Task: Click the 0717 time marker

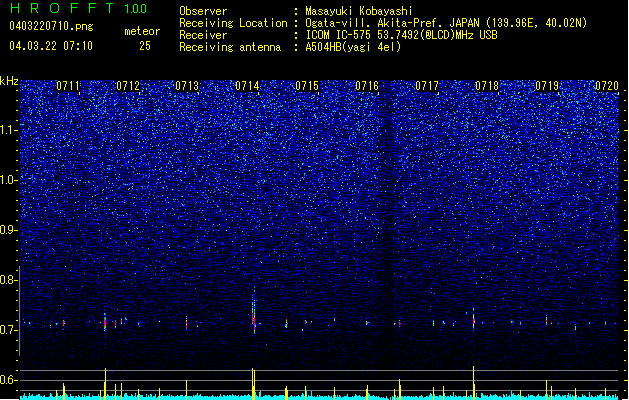Action: pyautogui.click(x=427, y=86)
